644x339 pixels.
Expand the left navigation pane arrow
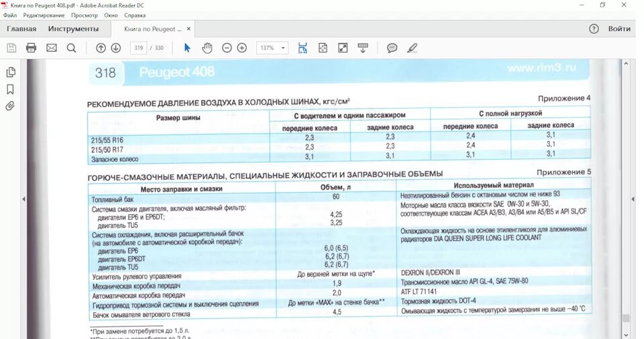pyautogui.click(x=23, y=199)
